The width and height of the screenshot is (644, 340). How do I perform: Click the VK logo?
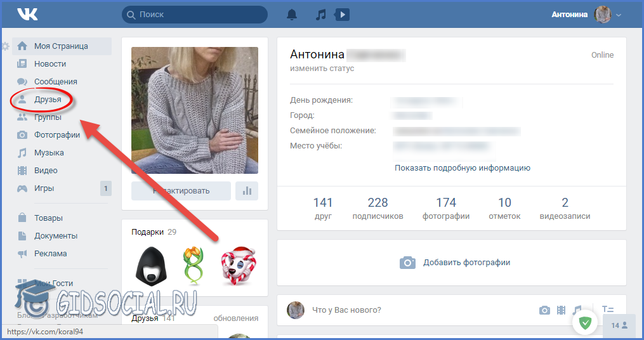click(x=27, y=15)
